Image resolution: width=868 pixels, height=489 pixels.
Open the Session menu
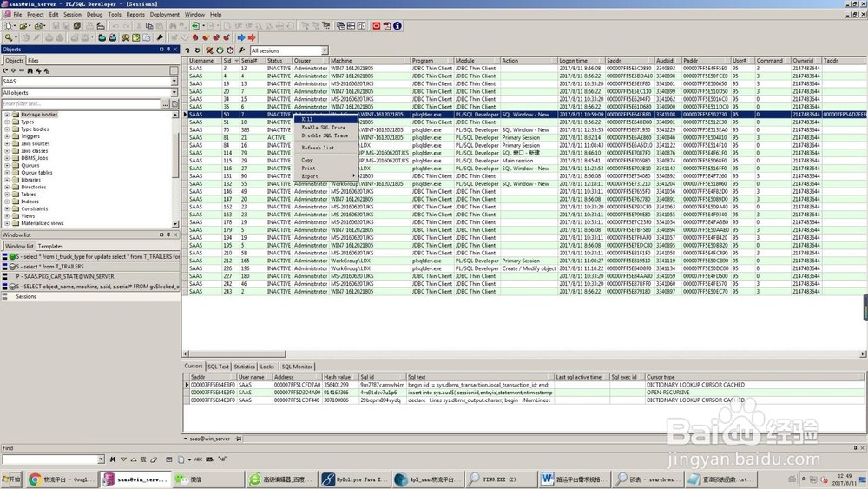pyautogui.click(x=72, y=15)
